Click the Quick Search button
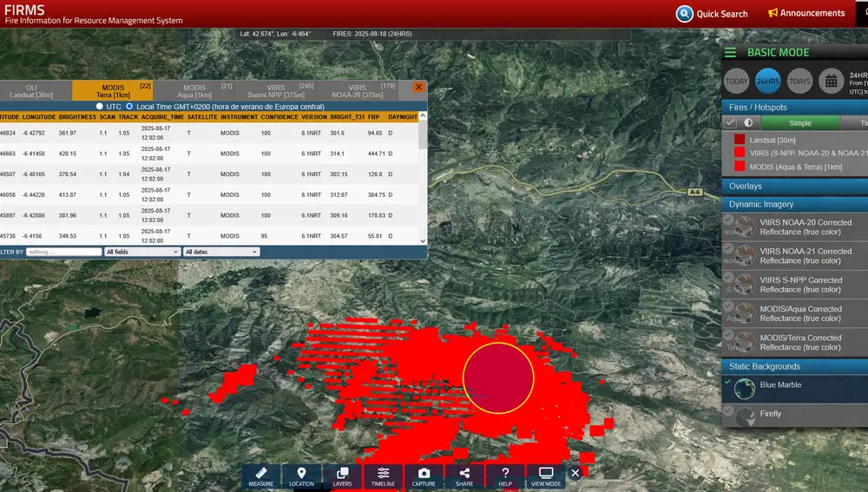Image resolution: width=868 pixels, height=492 pixels. tap(712, 14)
